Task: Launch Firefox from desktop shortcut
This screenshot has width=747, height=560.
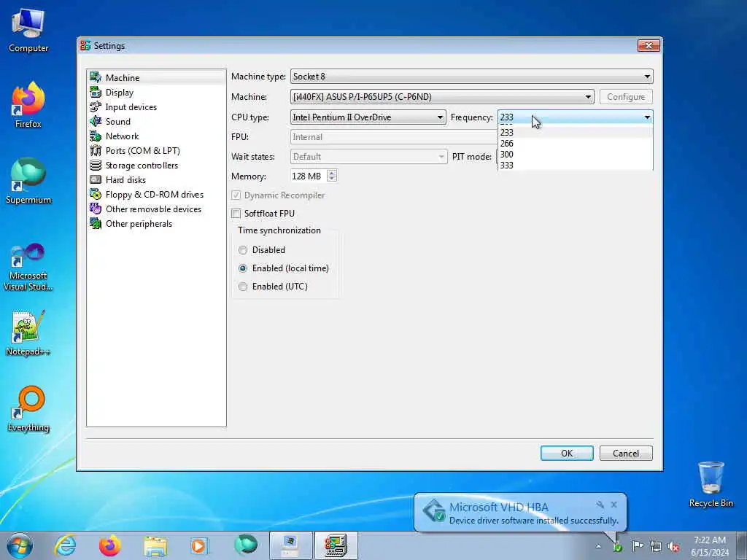Action: pos(28,105)
